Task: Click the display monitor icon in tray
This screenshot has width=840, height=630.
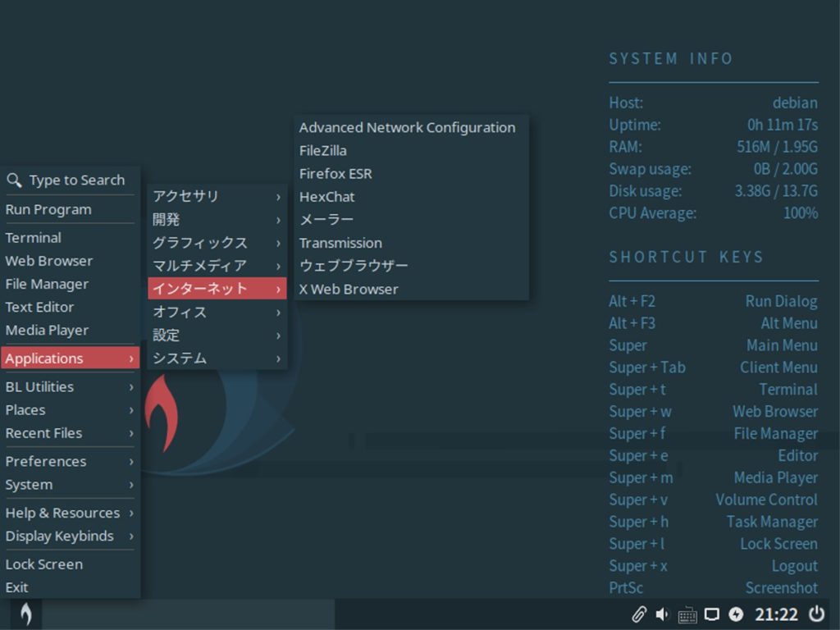Action: click(x=712, y=614)
